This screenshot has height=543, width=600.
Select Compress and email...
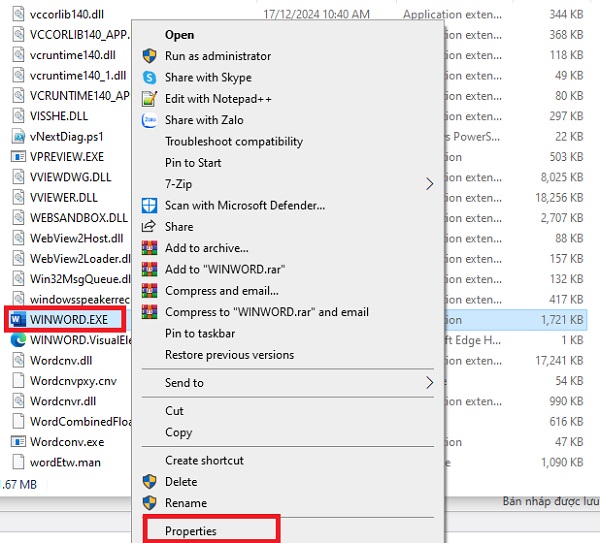(222, 291)
